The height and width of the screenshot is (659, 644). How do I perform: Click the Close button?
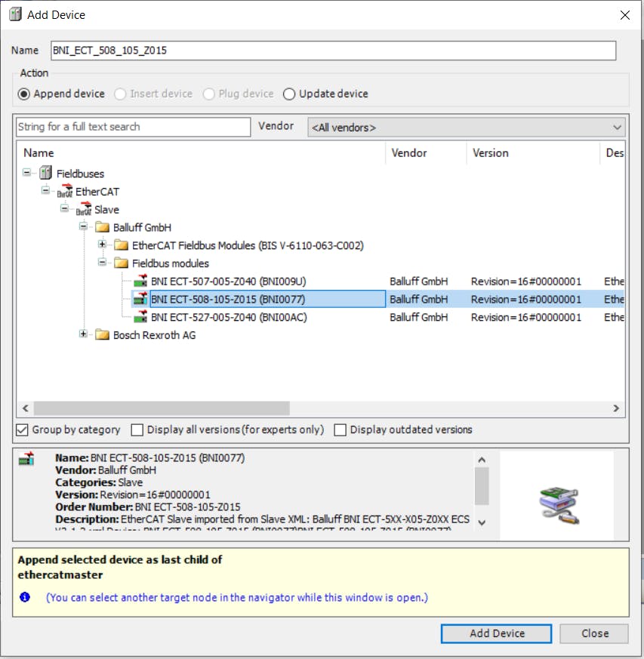point(594,633)
